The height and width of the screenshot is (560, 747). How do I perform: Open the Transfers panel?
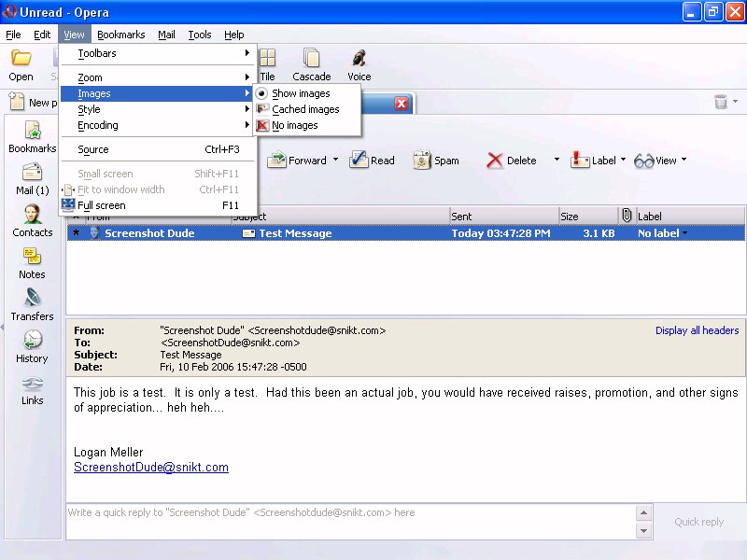pyautogui.click(x=33, y=305)
